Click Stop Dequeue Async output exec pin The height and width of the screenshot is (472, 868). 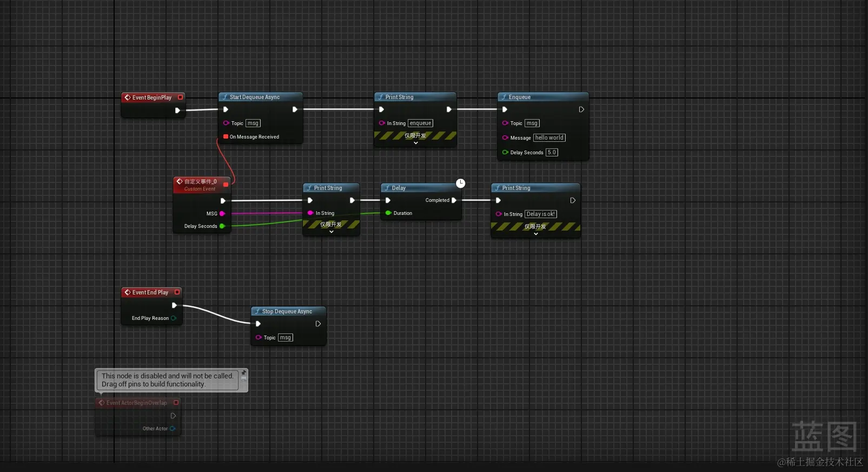(318, 324)
